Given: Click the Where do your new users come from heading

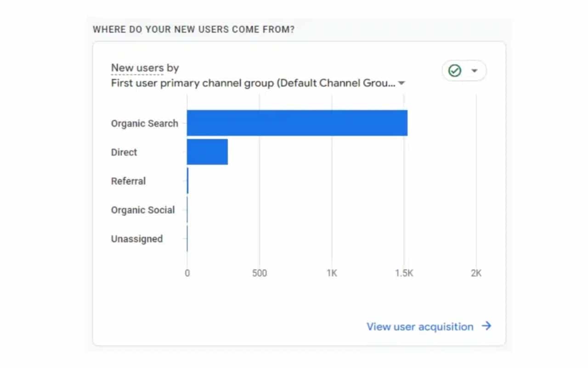Looking at the screenshot, I should point(193,29).
